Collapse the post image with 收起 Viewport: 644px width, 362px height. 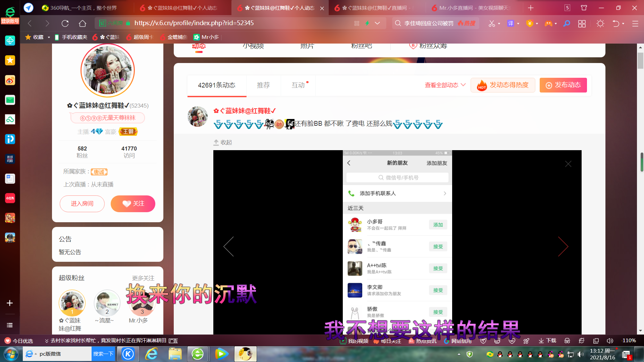tap(223, 142)
